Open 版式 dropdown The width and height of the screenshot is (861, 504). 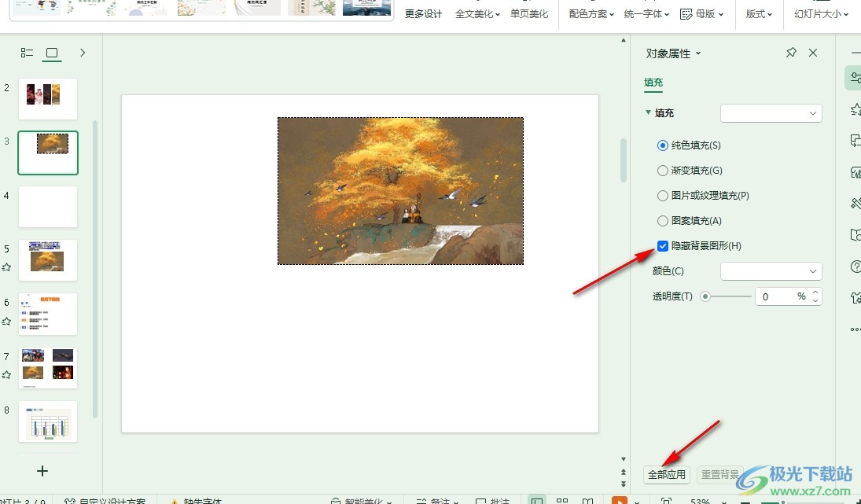click(x=759, y=14)
